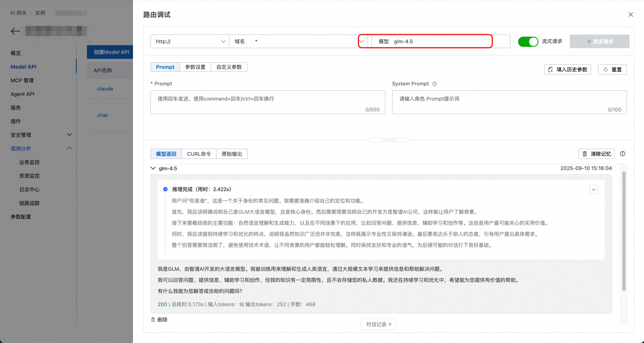Open 原始输出 tab
Screen dimensions: 644x343
[231, 154]
